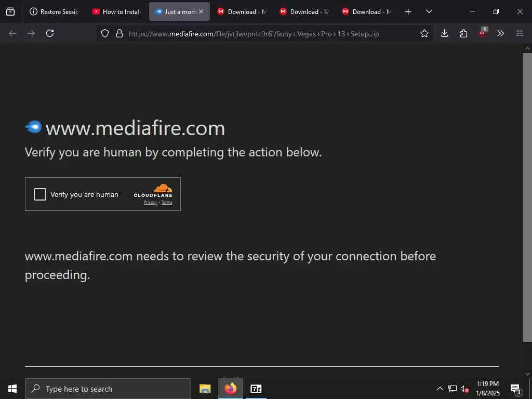The height and width of the screenshot is (399, 532).
Task: Expand more toolbar tools chevron
Action: [x=500, y=33]
